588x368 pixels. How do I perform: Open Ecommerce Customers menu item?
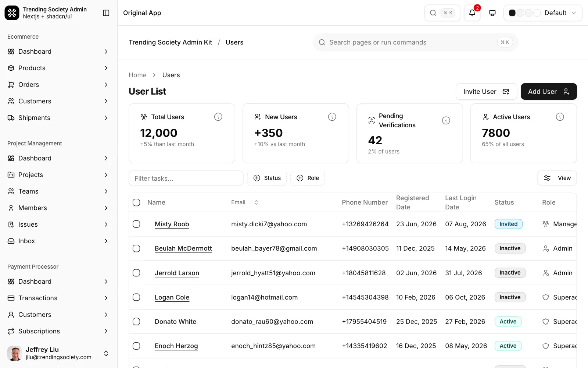[58, 101]
